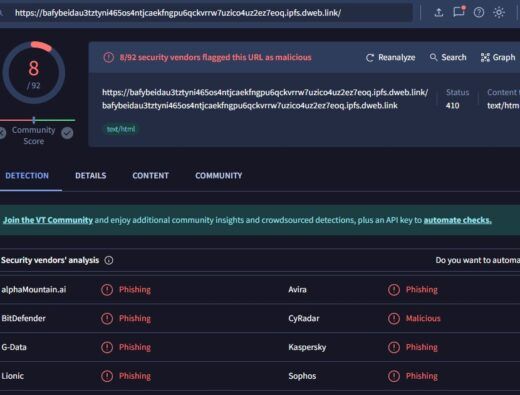The image size is (520, 395).
Task: Click the info icon beside Security vendors' analysis
Action: [109, 260]
